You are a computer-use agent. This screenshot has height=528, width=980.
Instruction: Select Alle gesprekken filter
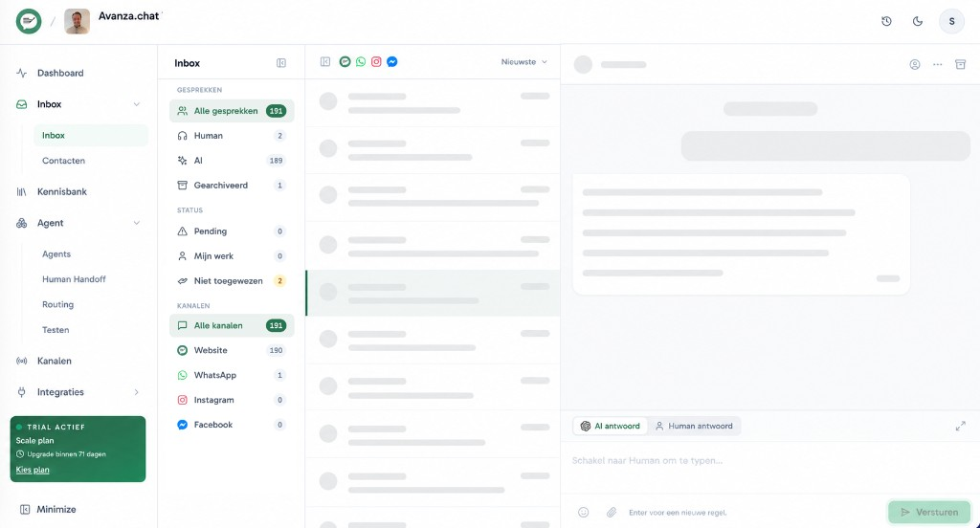[232, 111]
